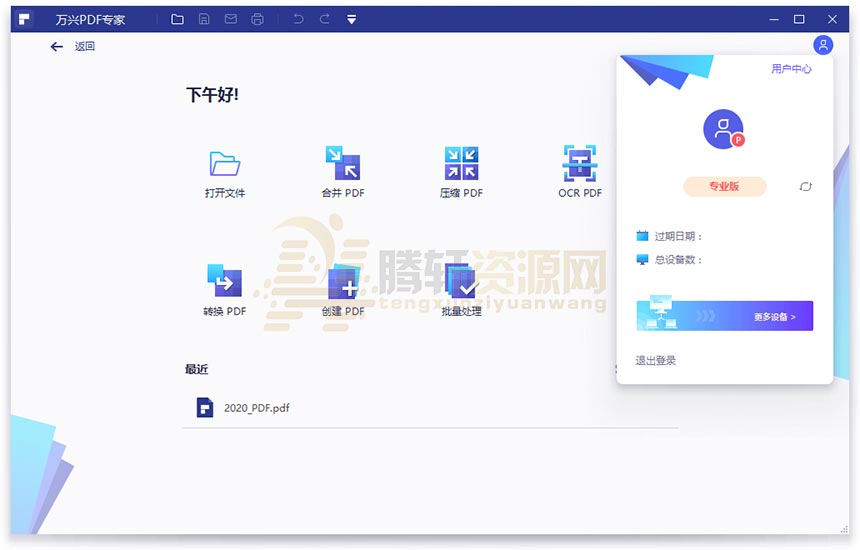
Task: Click the print icon in title bar
Action: click(x=258, y=19)
